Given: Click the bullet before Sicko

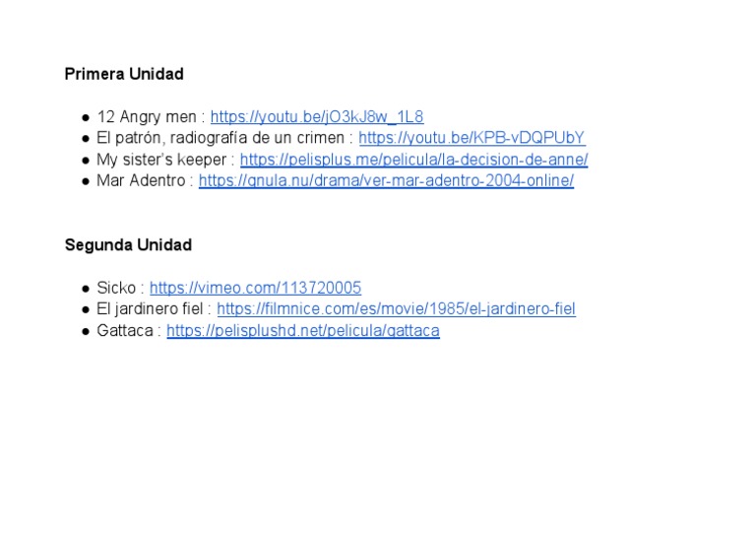Looking at the screenshot, I should [86, 289].
